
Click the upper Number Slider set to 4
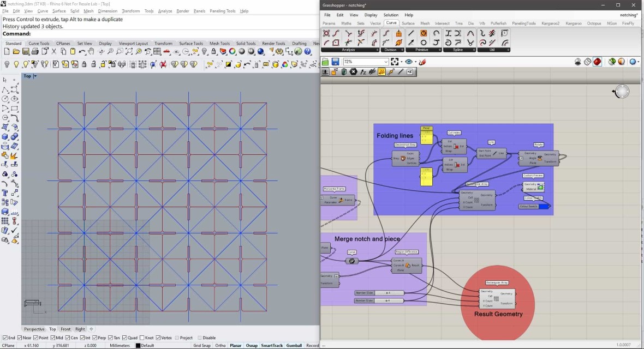(x=379, y=293)
